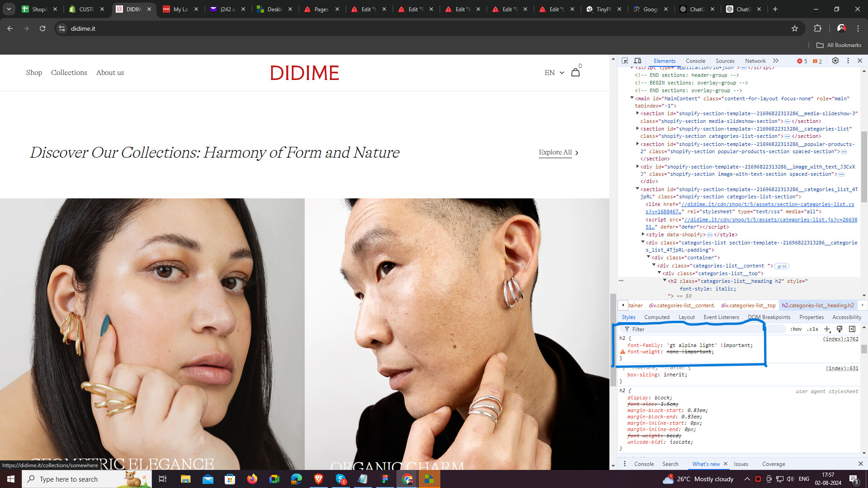Viewport: 868px width, 488px height.
Task: Open browser extensions puzzle icon
Action: [817, 28]
